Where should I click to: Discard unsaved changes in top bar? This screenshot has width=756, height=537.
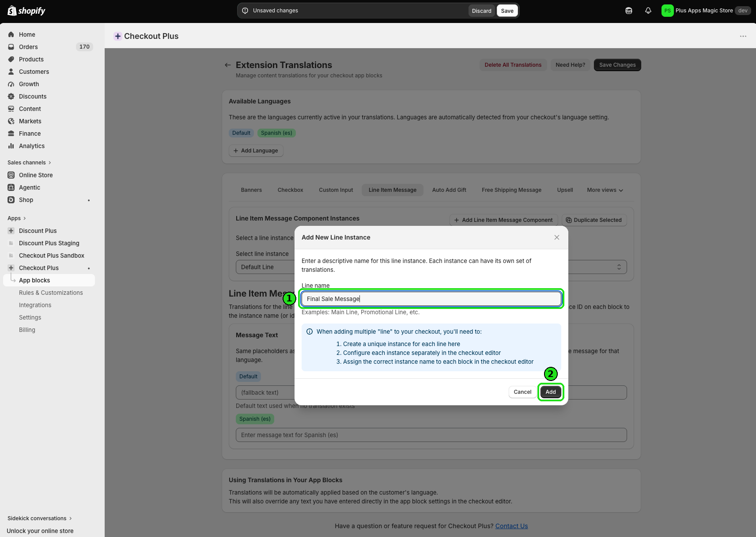481,11
